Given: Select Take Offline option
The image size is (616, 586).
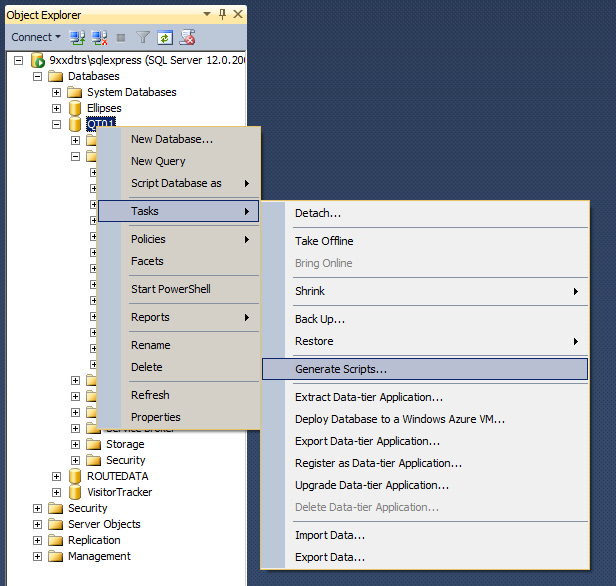Looking at the screenshot, I should [x=324, y=241].
